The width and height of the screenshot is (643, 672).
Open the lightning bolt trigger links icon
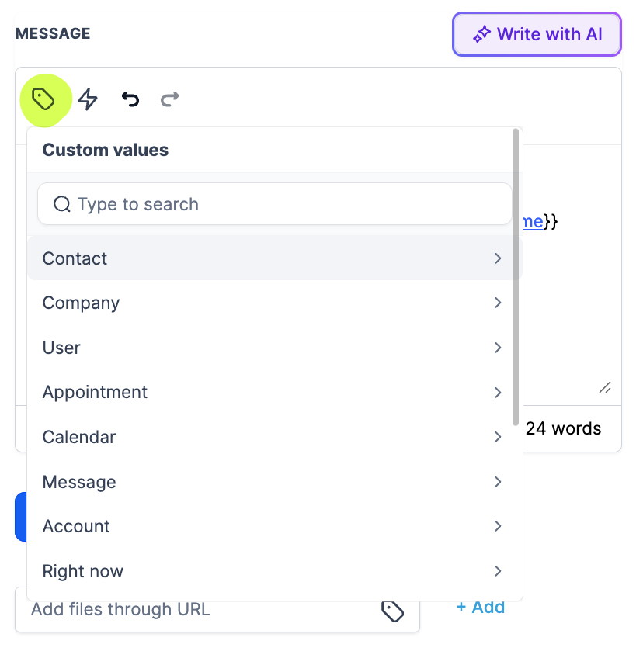tap(88, 99)
